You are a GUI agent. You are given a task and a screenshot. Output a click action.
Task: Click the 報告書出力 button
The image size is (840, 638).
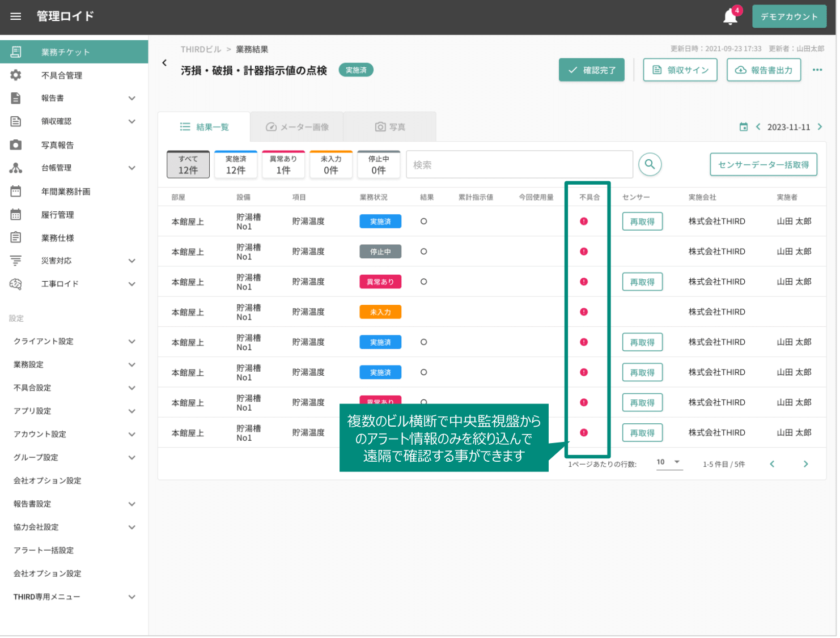point(764,70)
